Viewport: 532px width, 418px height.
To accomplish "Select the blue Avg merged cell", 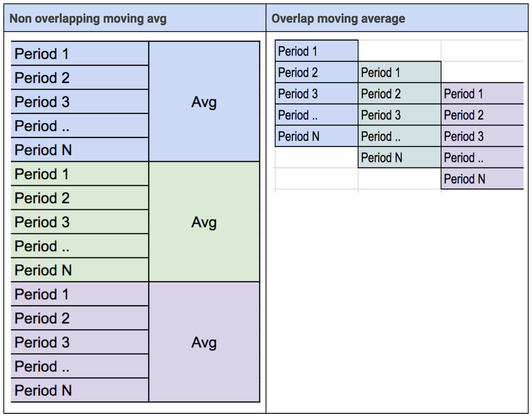I will [x=204, y=102].
